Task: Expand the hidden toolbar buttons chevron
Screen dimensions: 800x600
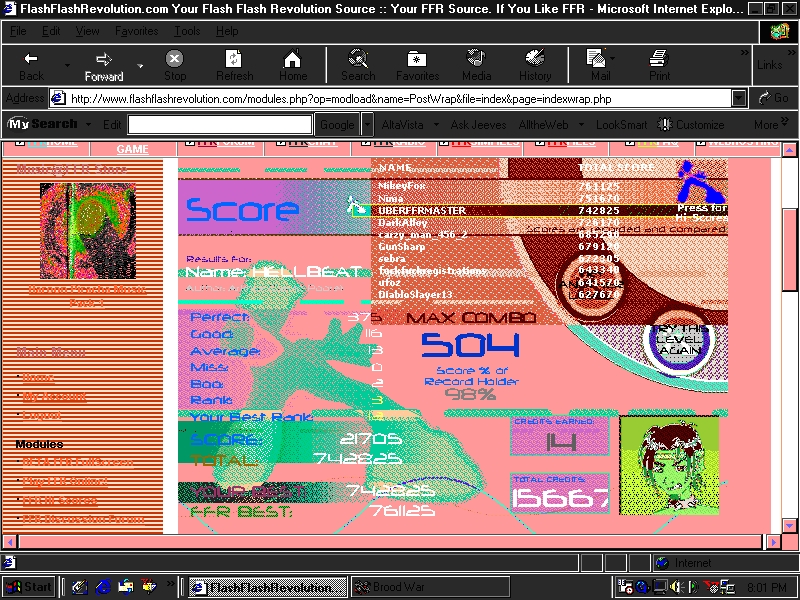Action: [744, 53]
